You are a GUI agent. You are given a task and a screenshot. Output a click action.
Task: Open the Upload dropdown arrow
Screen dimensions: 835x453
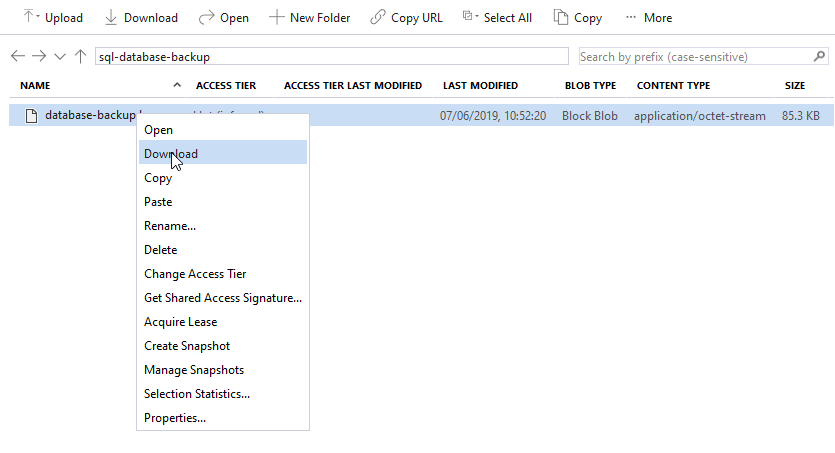pos(38,17)
